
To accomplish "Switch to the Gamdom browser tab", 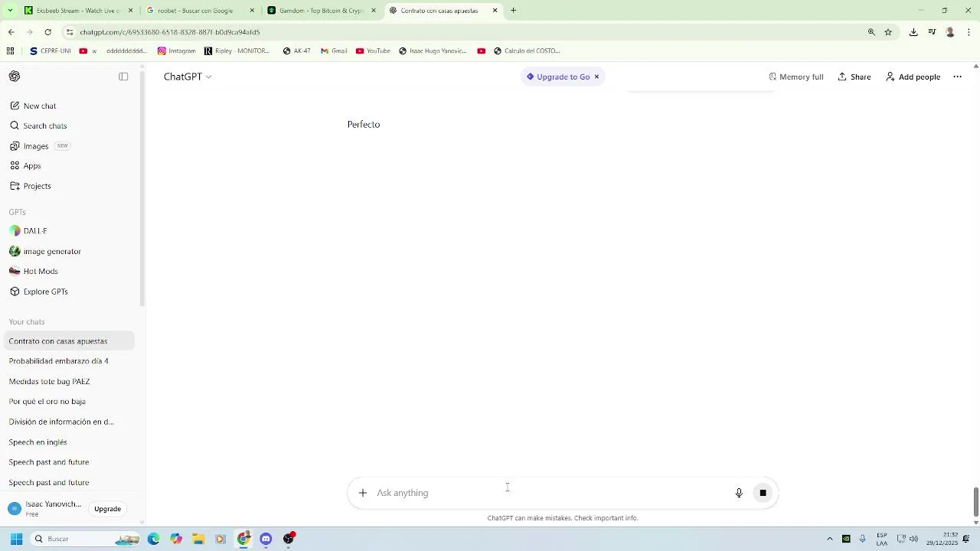I will pos(322,11).
